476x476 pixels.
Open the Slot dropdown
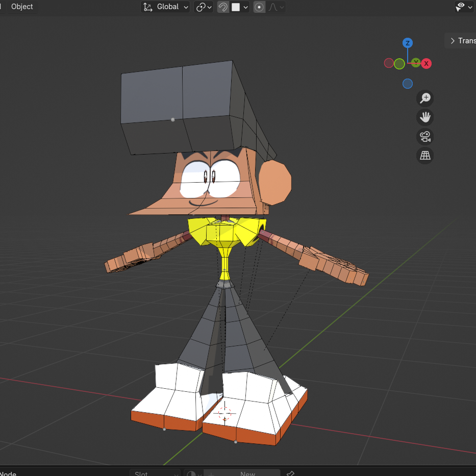coord(155,473)
